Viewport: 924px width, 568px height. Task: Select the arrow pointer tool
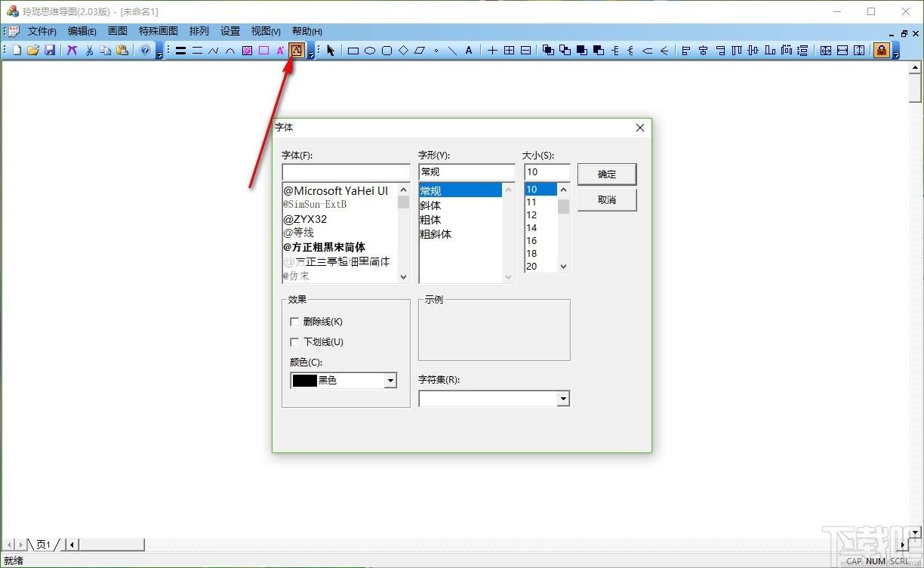click(331, 51)
